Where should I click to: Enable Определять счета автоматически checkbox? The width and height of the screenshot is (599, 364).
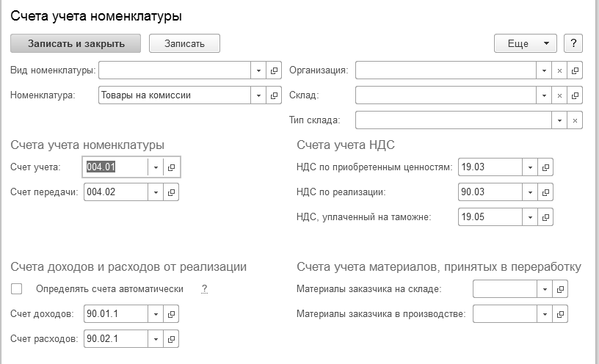pos(17,289)
